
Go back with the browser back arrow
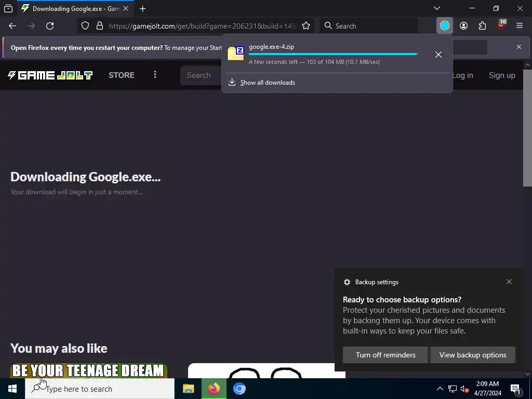tap(12, 26)
